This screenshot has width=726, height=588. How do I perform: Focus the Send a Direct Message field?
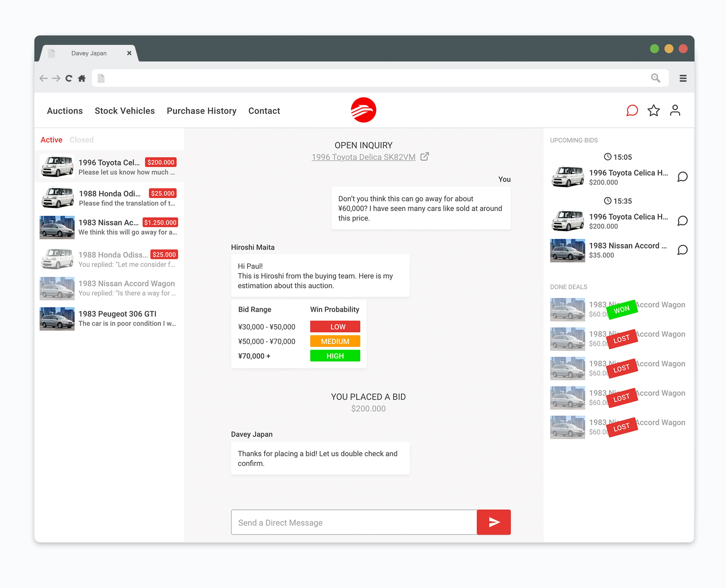[x=353, y=522]
